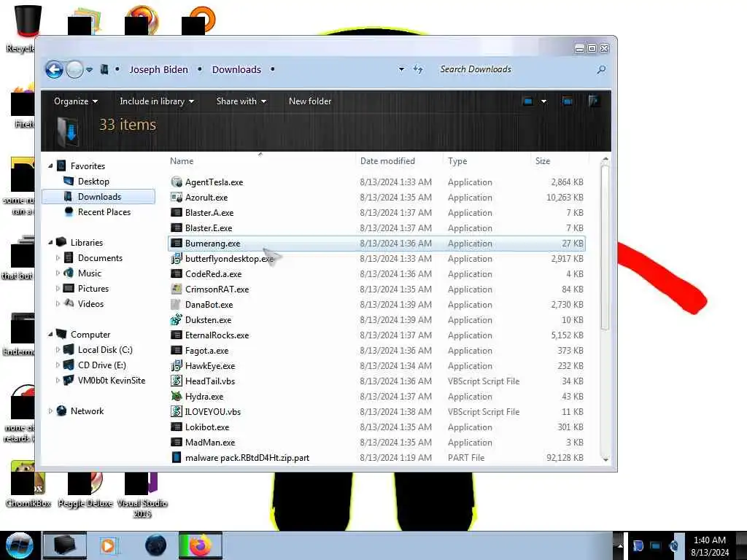Click the Duksten.exe file icon

point(177,319)
